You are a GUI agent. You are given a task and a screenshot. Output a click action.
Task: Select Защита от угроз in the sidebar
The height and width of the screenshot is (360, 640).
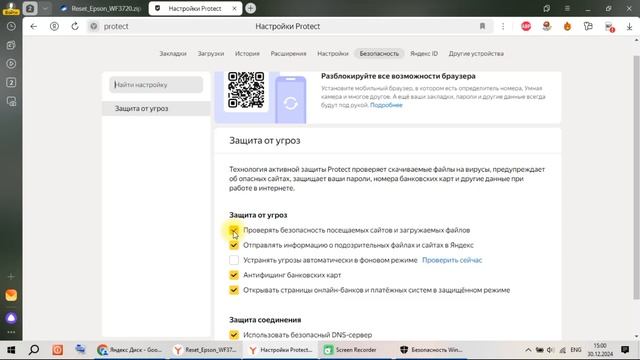[x=156, y=109]
